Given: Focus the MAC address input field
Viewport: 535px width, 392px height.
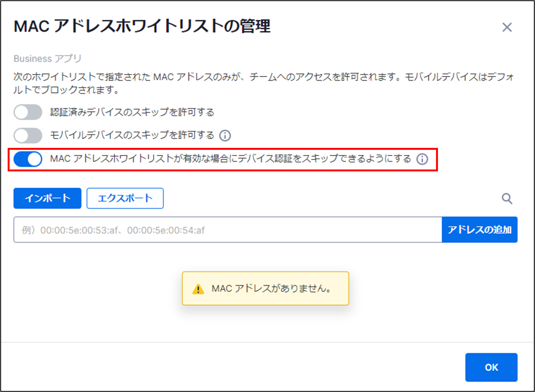Looking at the screenshot, I should coord(228,230).
